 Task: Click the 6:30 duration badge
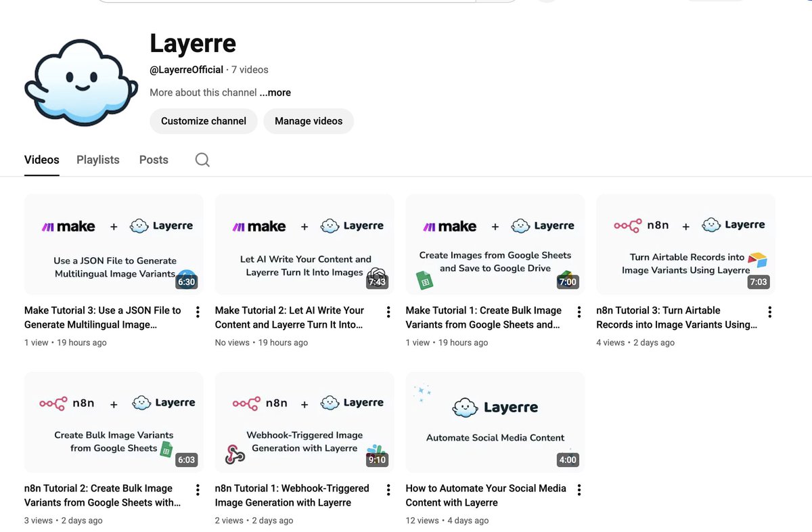186,282
